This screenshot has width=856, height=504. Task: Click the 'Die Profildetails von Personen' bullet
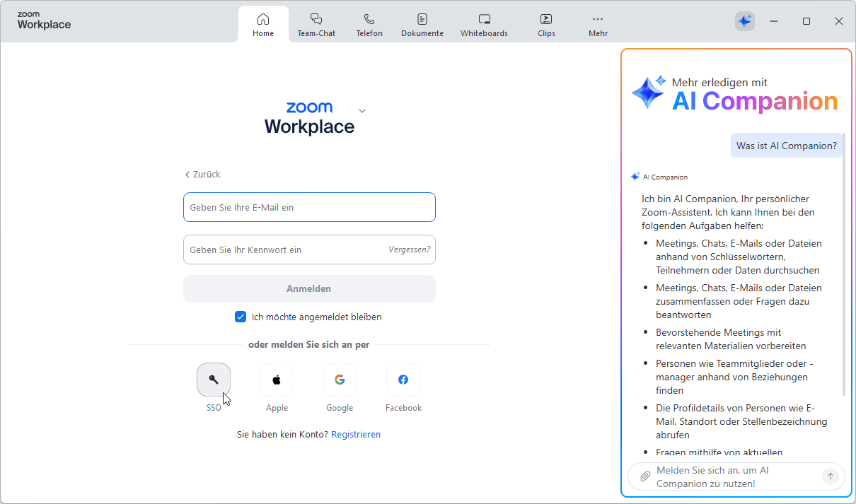(741, 421)
